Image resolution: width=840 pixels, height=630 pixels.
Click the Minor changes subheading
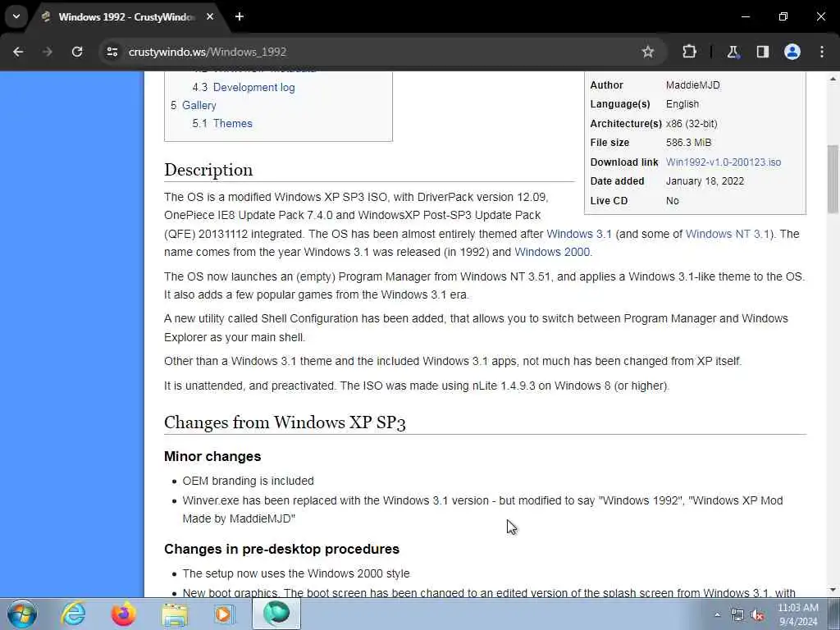point(212,456)
